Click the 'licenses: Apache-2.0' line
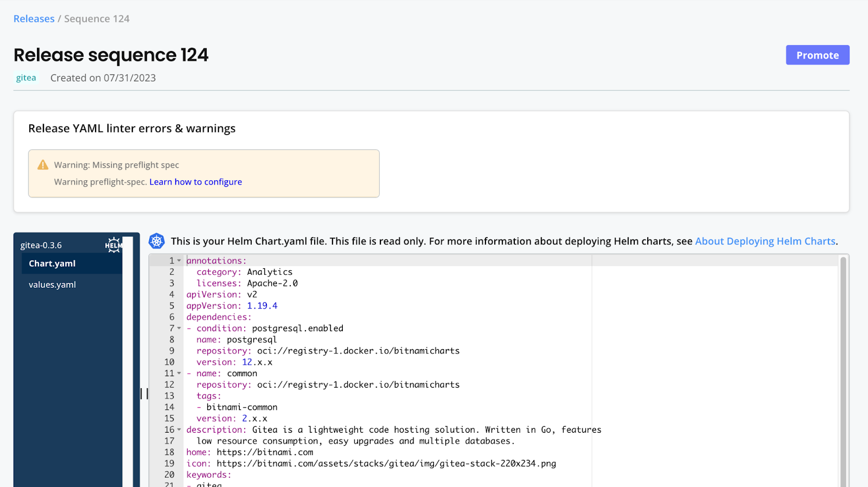868x487 pixels. [247, 283]
